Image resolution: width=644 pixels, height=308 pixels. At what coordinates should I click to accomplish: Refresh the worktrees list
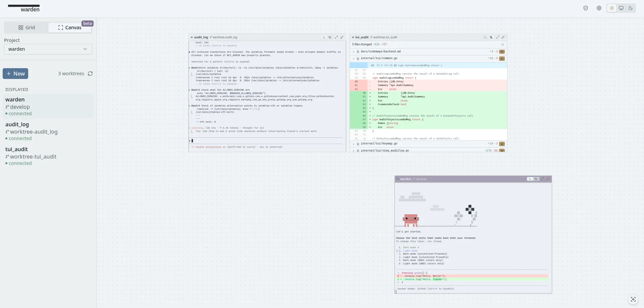(x=90, y=74)
